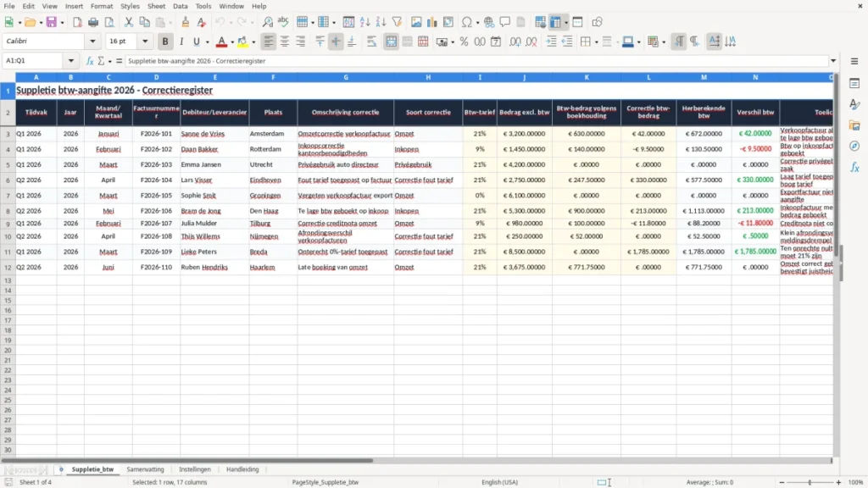Expand the Name Box dropdown
This screenshot has width=868, height=488.
pyautogui.click(x=71, y=61)
